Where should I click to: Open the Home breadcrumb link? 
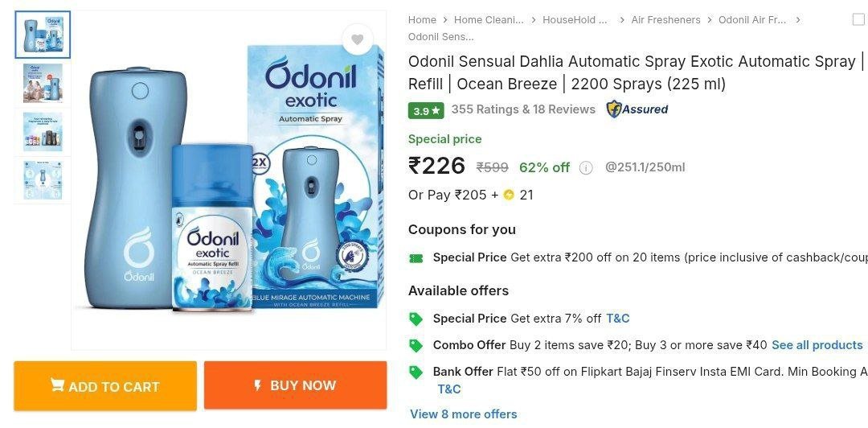(x=422, y=19)
